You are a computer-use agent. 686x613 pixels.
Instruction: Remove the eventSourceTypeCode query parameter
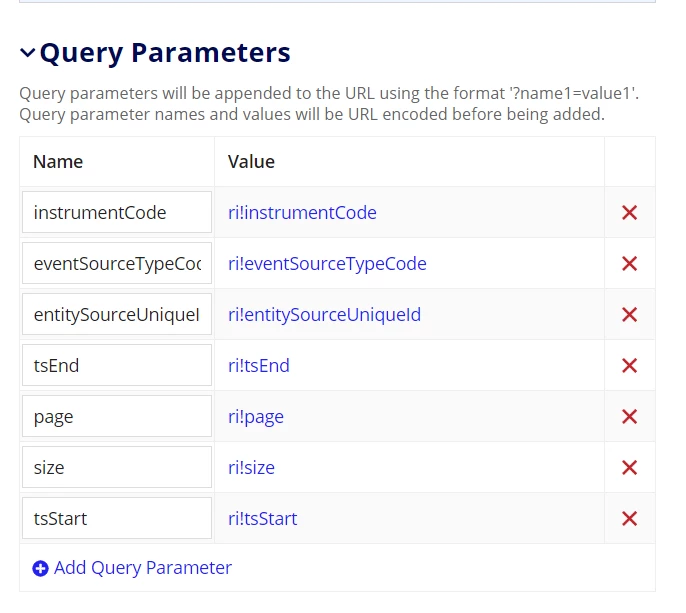click(x=629, y=264)
